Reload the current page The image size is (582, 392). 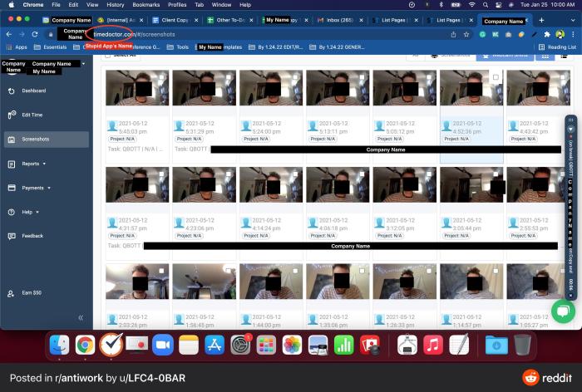[35, 34]
